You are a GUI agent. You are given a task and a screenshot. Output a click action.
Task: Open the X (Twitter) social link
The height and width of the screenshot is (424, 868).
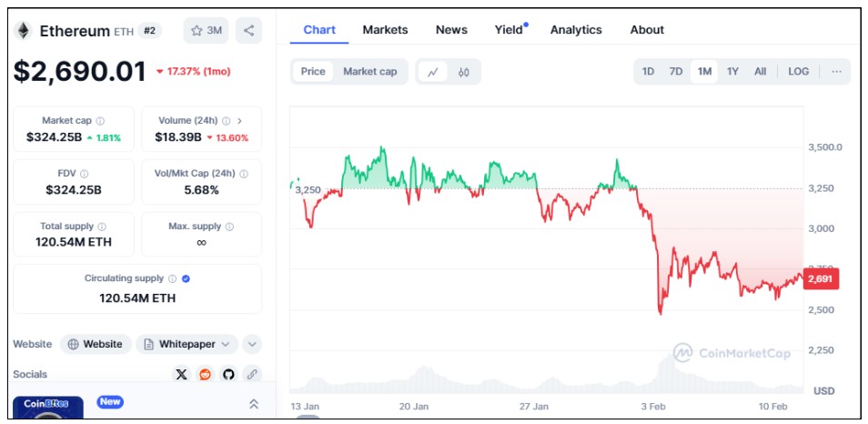coord(181,374)
